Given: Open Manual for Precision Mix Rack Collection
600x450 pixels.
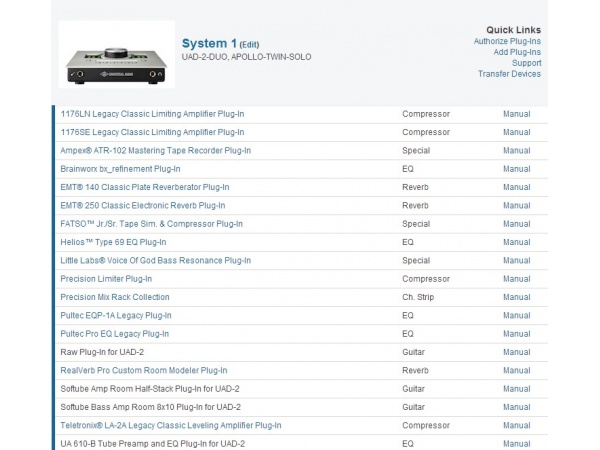Looking at the screenshot, I should [x=517, y=297].
